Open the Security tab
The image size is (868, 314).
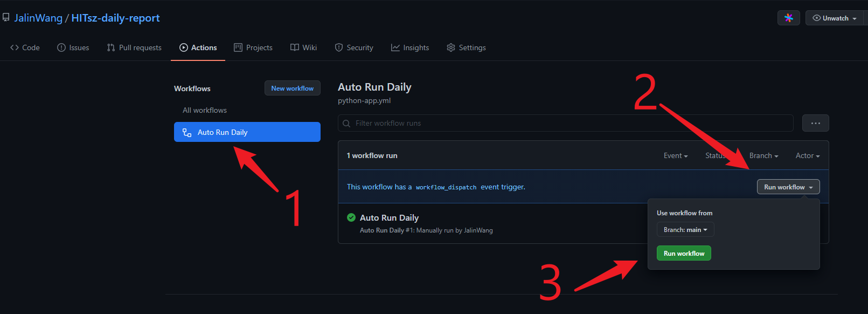(354, 47)
